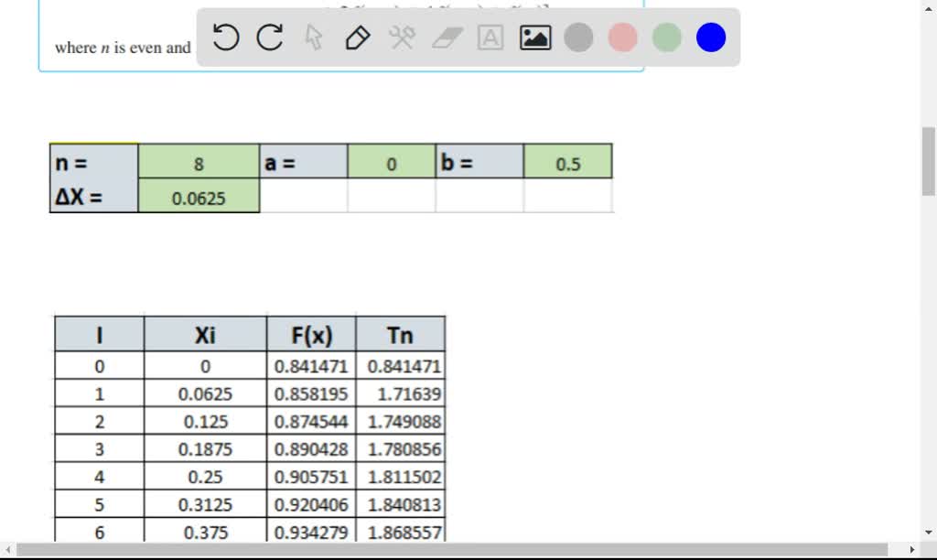This screenshot has width=937, height=560.
Task: Select the pen drawing tool
Action: (x=358, y=37)
